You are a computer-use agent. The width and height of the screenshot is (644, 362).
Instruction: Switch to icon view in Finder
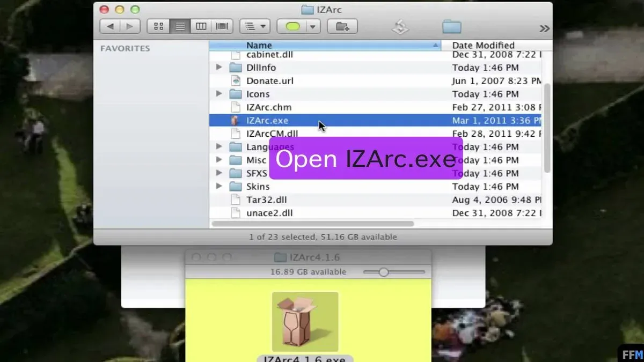point(158,26)
